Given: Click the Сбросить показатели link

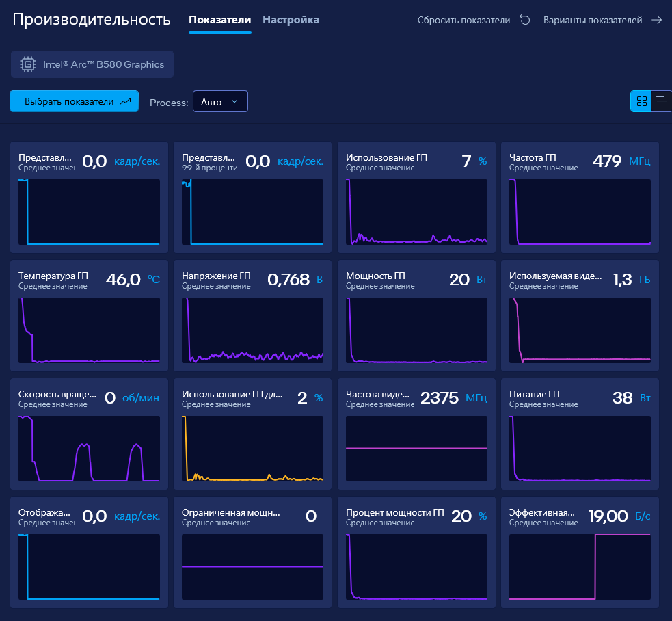Looking at the screenshot, I should (463, 20).
